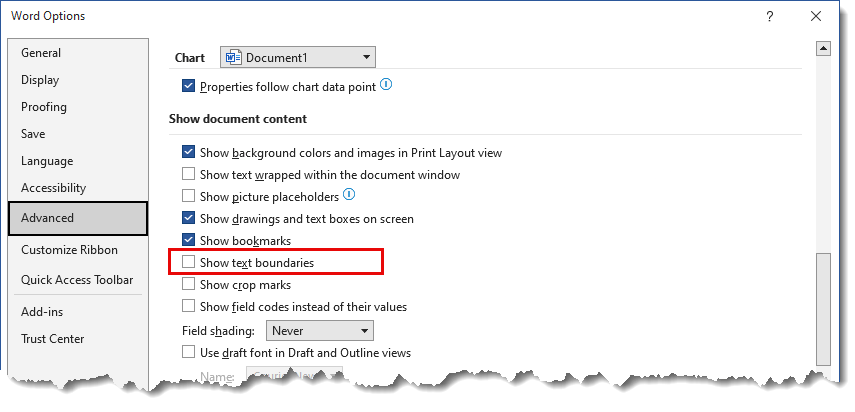Click the Help question mark icon
The width and height of the screenshot is (855, 412).
click(x=769, y=16)
